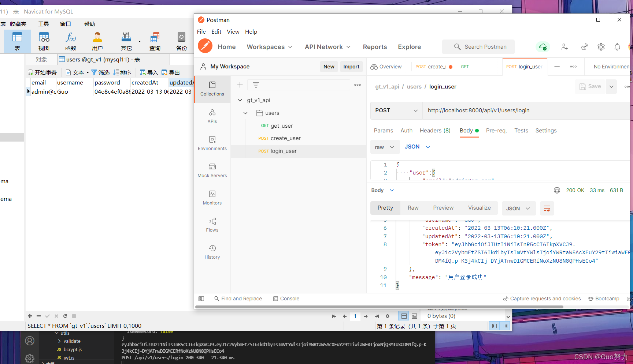This screenshot has width=633, height=364.
Task: Open the Workspaces dropdown
Action: pos(270,47)
